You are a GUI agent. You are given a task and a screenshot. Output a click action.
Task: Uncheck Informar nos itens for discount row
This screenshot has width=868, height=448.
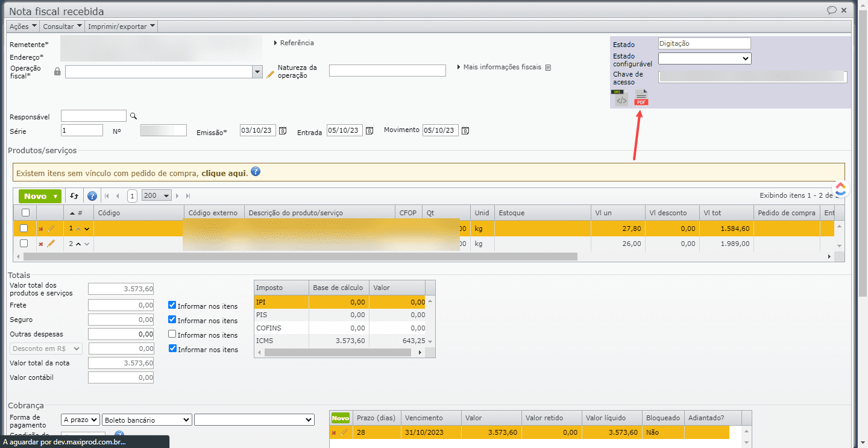172,348
